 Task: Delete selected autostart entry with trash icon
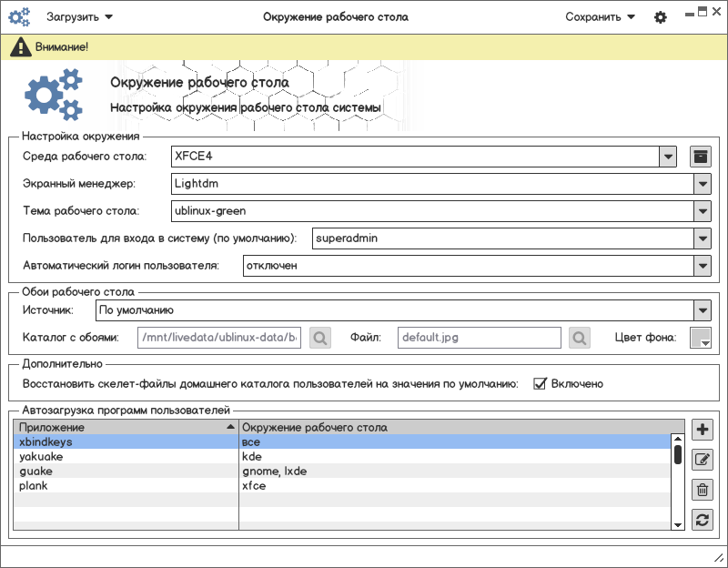pyautogui.click(x=702, y=490)
